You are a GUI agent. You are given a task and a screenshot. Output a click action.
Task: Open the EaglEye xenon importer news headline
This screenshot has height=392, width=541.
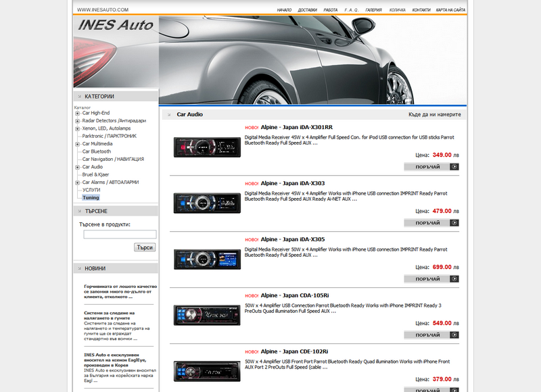point(115,360)
